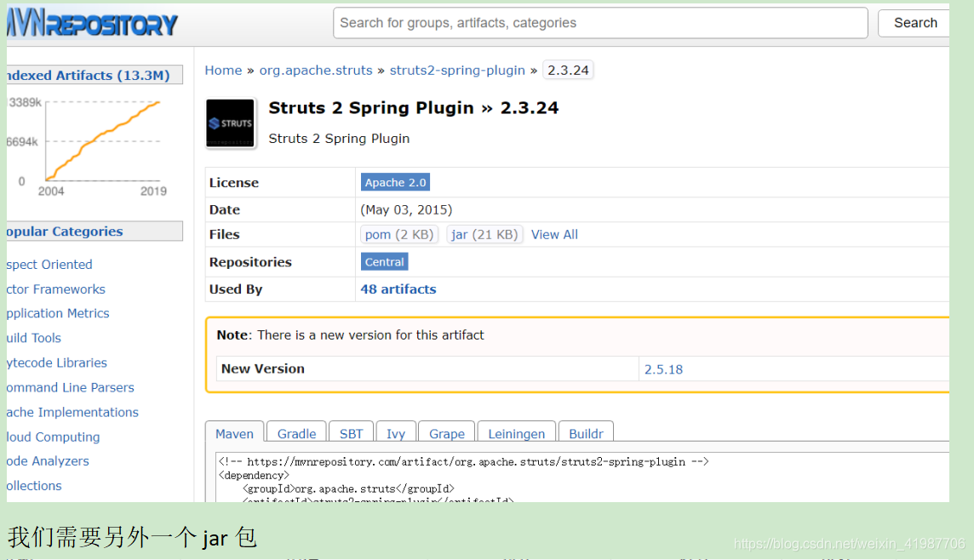The width and height of the screenshot is (974, 560).
Task: Open struts2-spring-plugin breadcrumb link
Action: coord(457,70)
